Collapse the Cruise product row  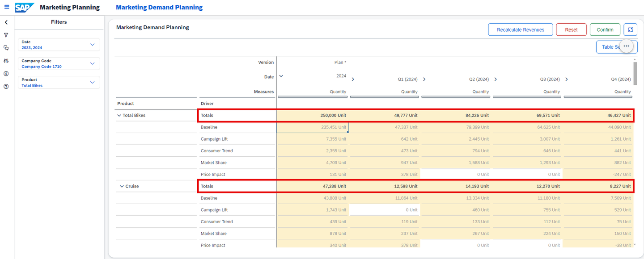coord(122,186)
